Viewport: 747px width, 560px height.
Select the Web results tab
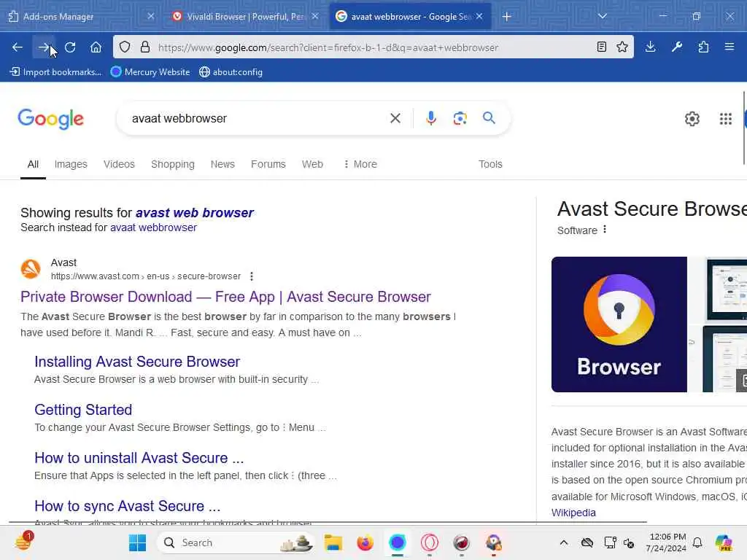point(312,164)
